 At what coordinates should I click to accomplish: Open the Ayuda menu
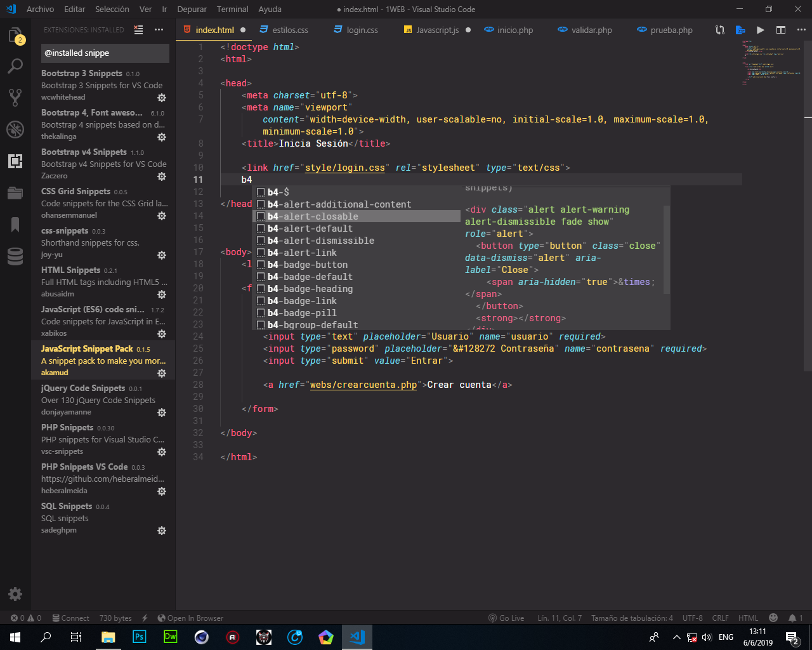tap(270, 9)
